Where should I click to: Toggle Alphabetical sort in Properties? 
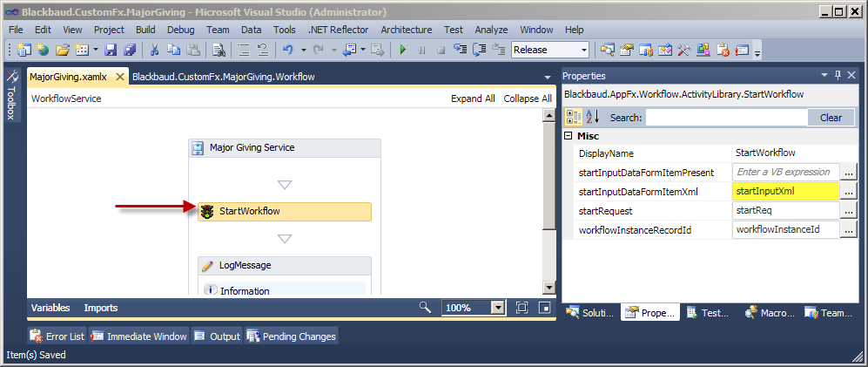tap(592, 118)
